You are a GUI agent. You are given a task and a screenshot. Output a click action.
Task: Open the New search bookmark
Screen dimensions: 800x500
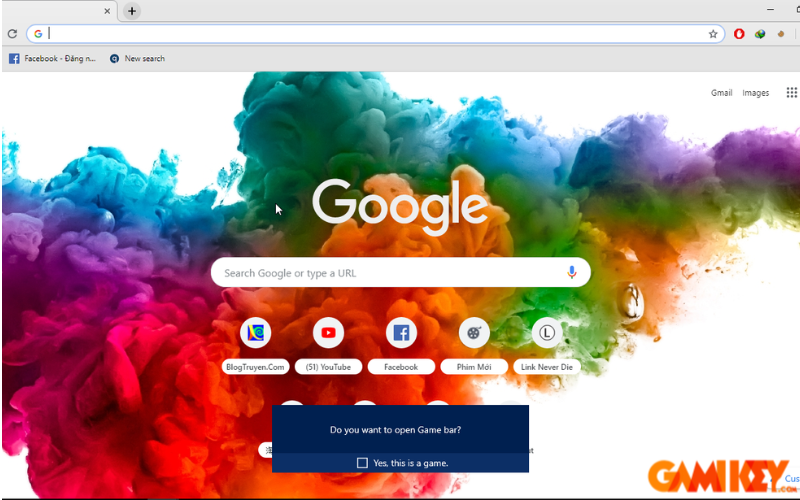pyautogui.click(x=137, y=59)
